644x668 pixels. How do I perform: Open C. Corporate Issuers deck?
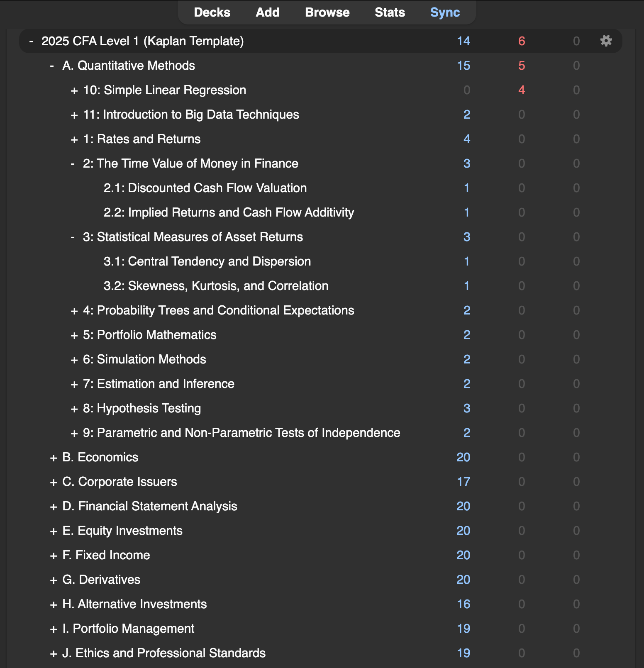[120, 482]
